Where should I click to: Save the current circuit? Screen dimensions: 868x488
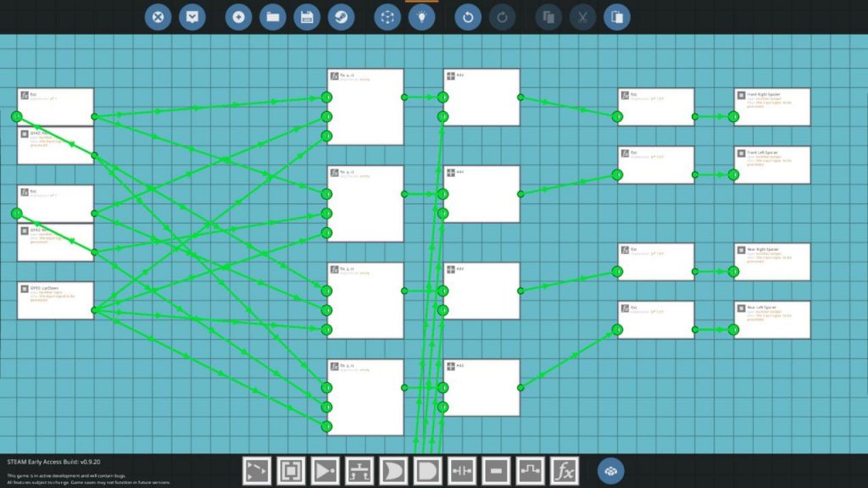307,16
